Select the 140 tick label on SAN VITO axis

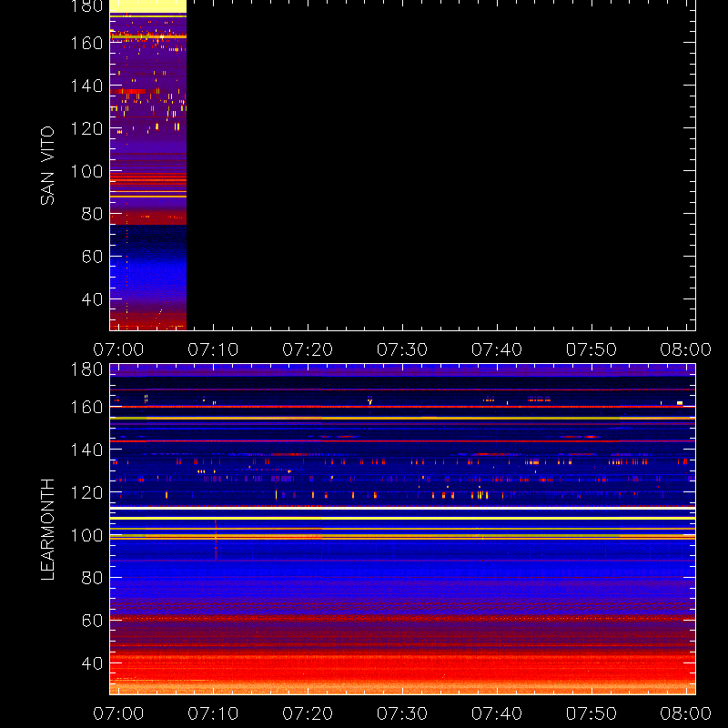coord(86,86)
